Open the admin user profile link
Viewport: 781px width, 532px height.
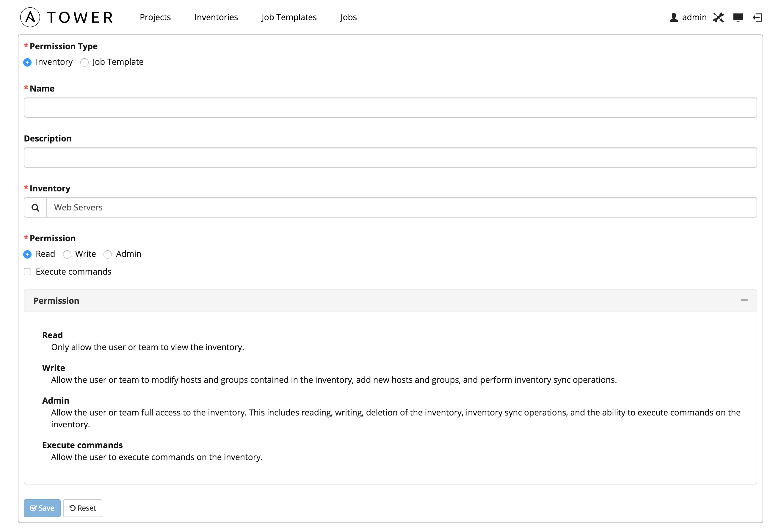tap(688, 18)
